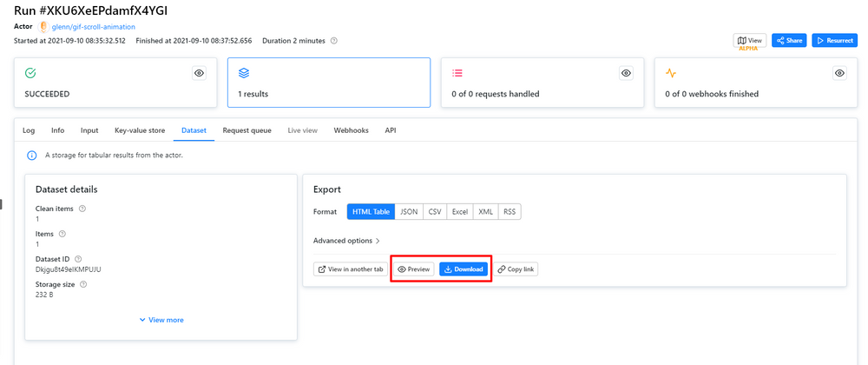868x365 pixels.
Task: Toggle the eye icon on the requests handled card
Action: (x=626, y=74)
